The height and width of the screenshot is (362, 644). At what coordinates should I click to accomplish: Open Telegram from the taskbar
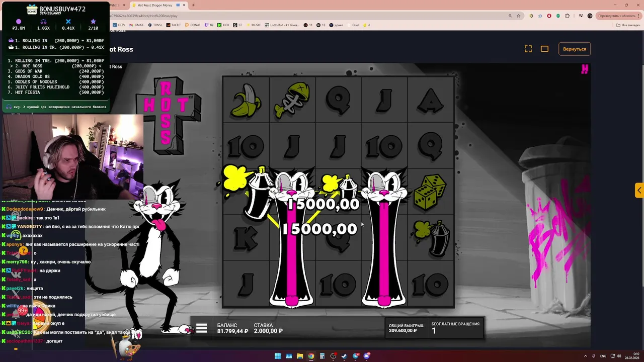tap(356, 356)
